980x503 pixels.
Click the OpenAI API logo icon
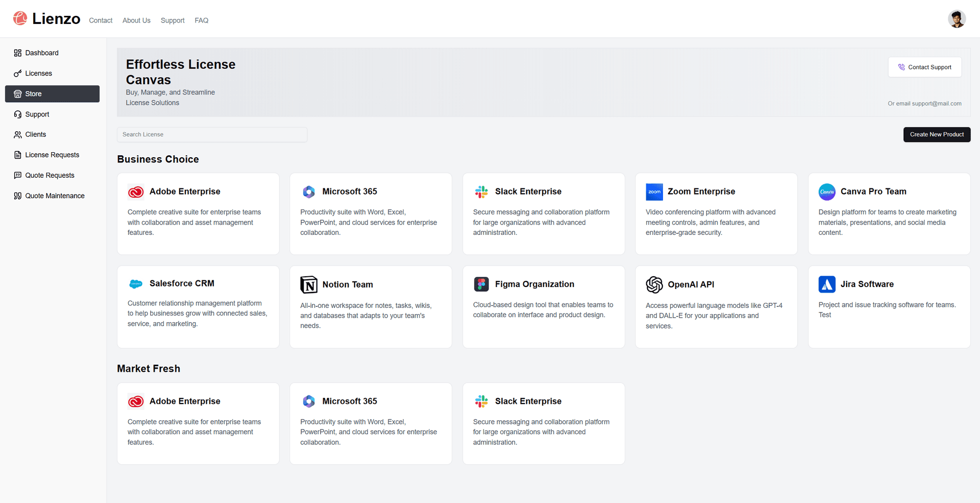[x=654, y=284]
